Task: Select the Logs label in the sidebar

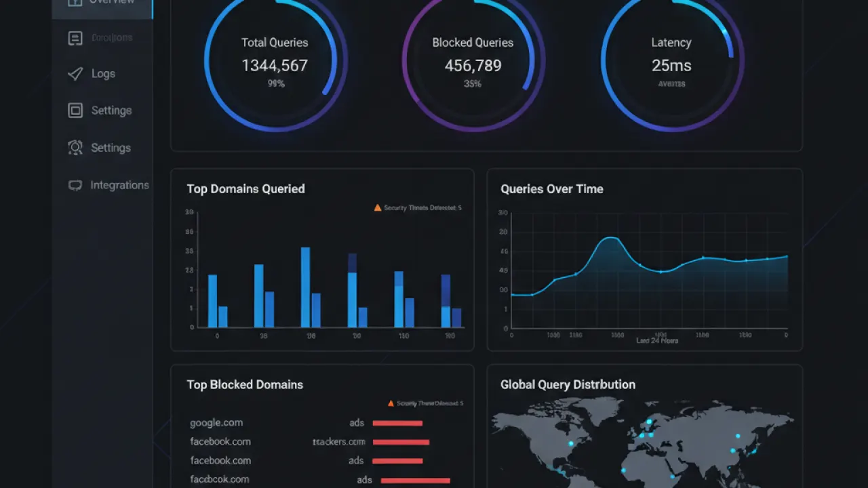Action: (104, 74)
